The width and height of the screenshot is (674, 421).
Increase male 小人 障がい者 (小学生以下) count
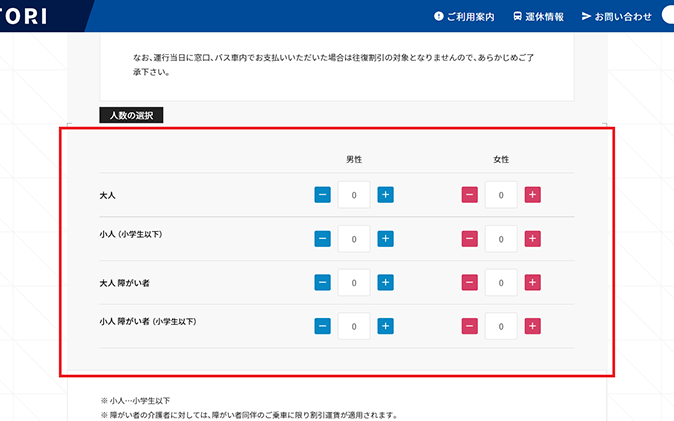pos(386,326)
